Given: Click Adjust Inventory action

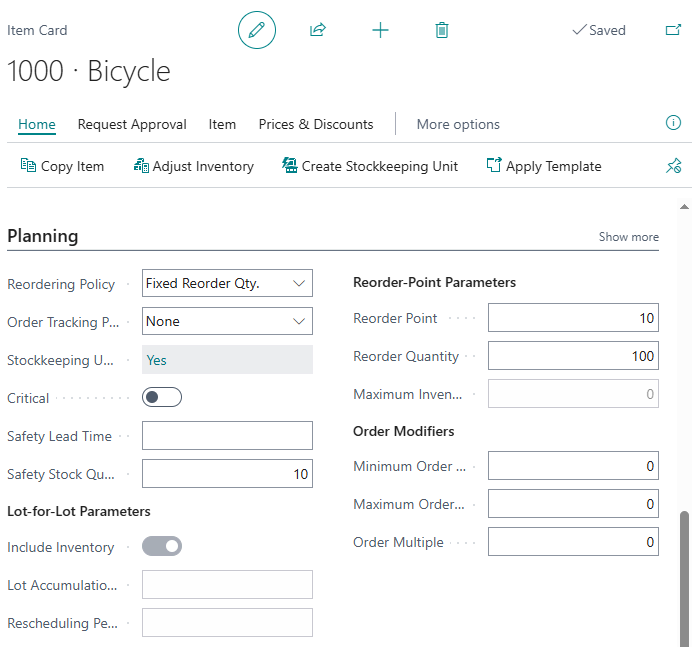Looking at the screenshot, I should 194,166.
